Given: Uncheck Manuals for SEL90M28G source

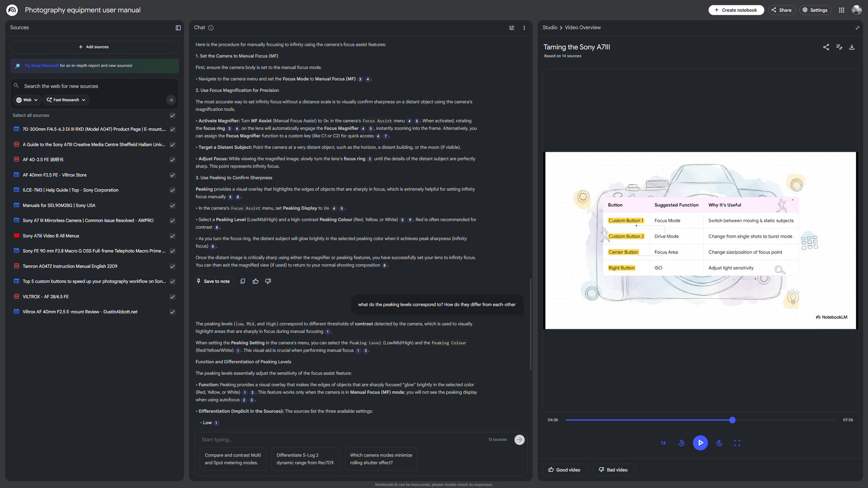Looking at the screenshot, I should tap(173, 206).
